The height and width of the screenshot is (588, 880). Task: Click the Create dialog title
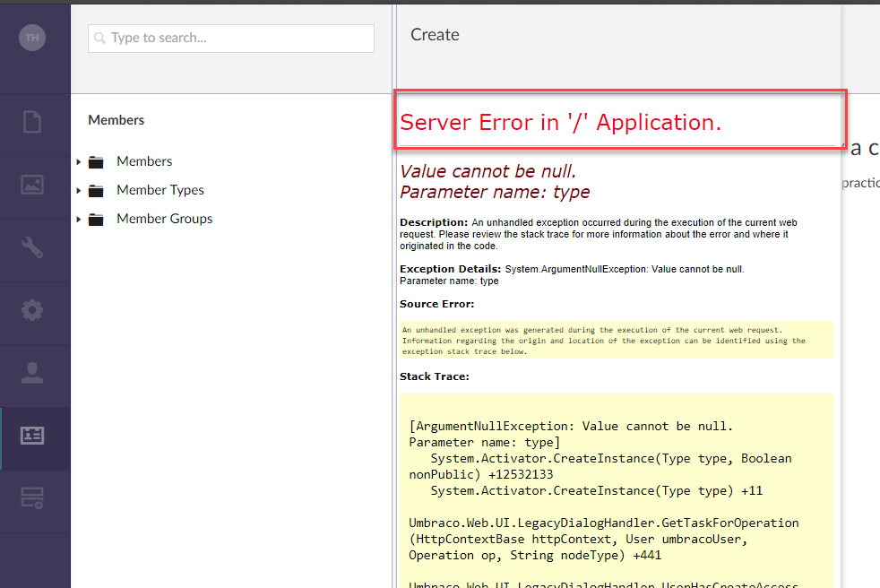pos(435,35)
